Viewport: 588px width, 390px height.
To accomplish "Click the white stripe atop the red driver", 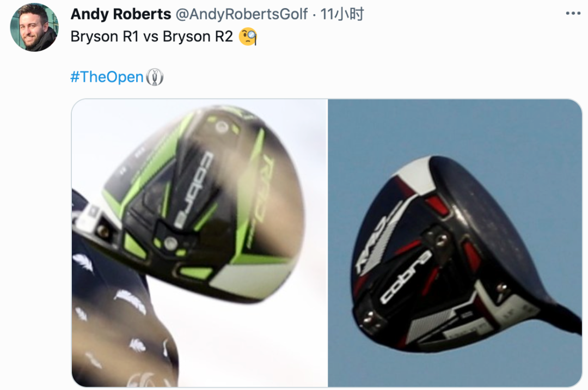I will (413, 175).
